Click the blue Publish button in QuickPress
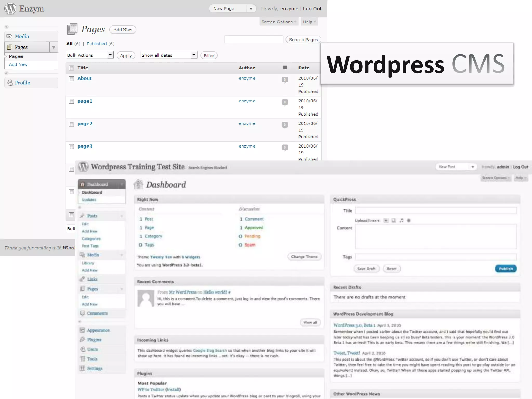Screen dimensions: 532x399 [x=506, y=269]
